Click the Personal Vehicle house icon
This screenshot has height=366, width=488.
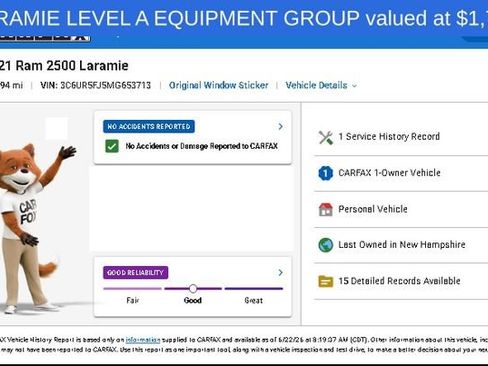tap(326, 210)
